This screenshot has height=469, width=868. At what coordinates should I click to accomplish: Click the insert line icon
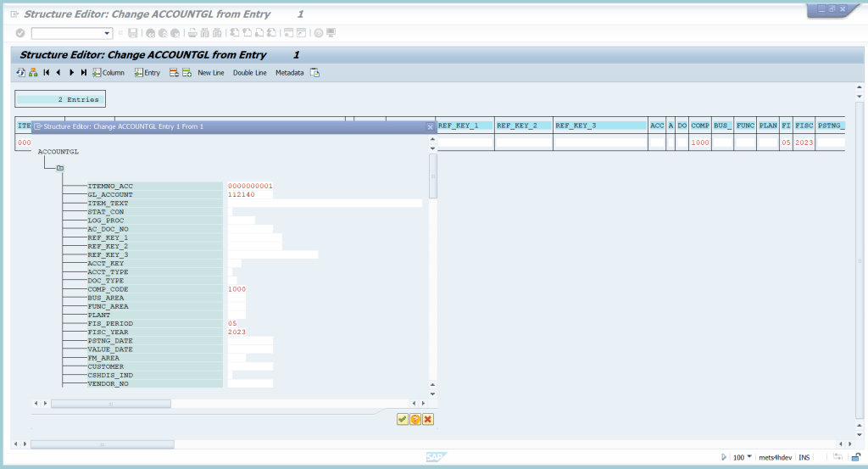[x=186, y=73]
